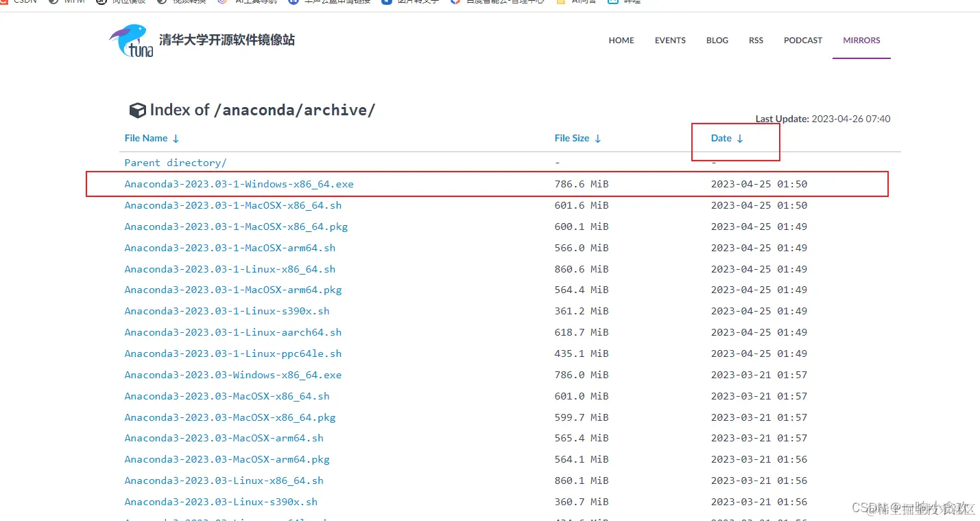Download Anaconda3-2023.03-MacOSX-arm64.sh
The width and height of the screenshot is (980, 521).
[224, 438]
